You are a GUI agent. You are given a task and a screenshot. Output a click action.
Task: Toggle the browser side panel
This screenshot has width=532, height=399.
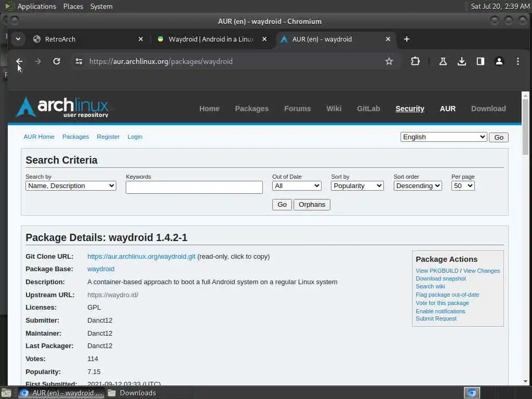481,61
